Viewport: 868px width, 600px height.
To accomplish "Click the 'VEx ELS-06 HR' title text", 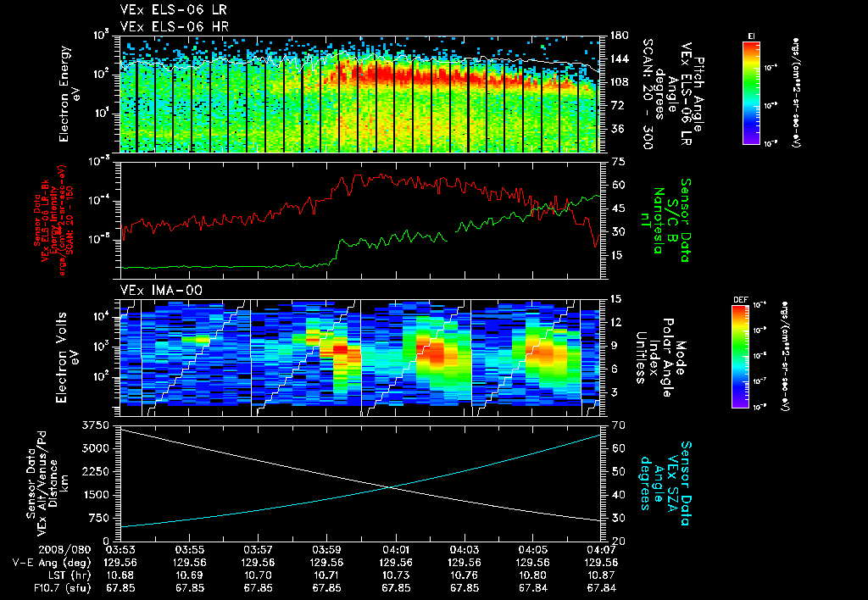I will point(174,26).
